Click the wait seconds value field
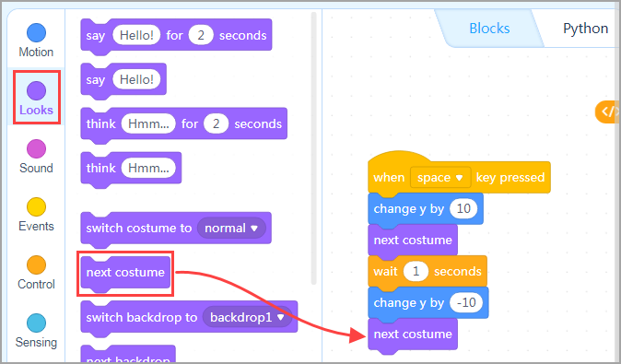The image size is (621, 364). coord(416,271)
